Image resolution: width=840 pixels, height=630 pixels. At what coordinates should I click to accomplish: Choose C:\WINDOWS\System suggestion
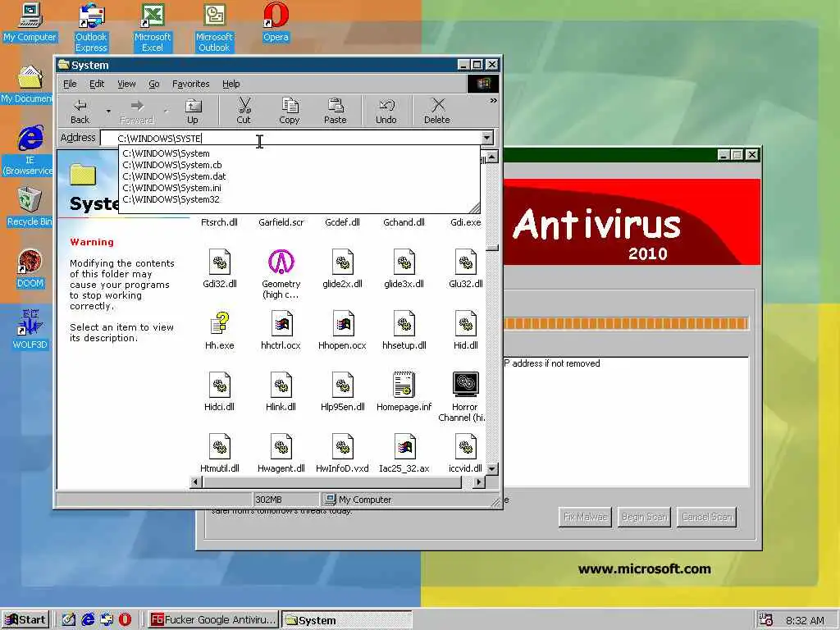coord(299,153)
